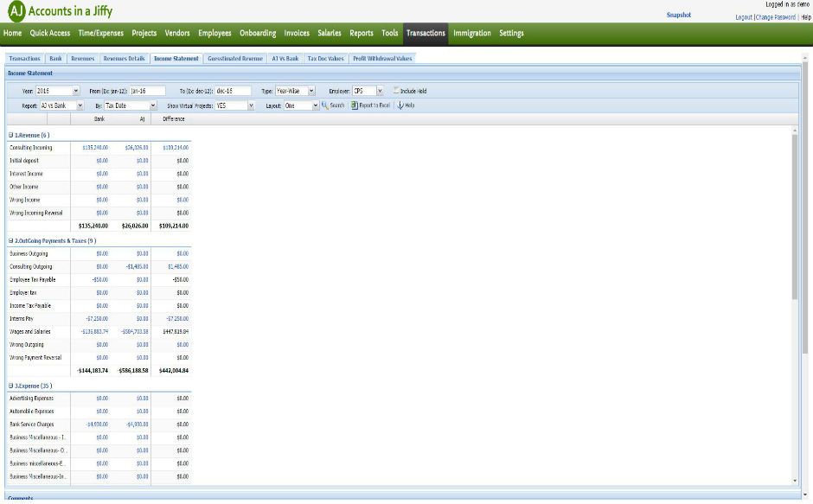Open the Onboarding menu

click(x=258, y=33)
